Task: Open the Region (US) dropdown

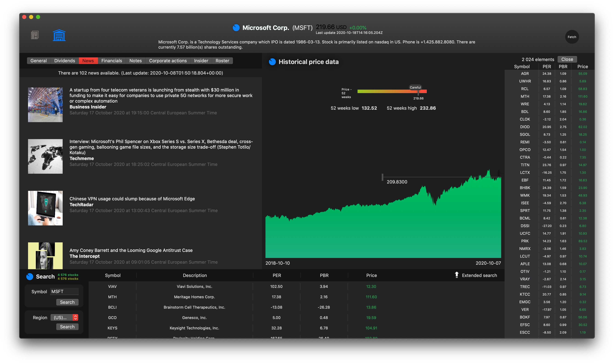Action: [64, 317]
